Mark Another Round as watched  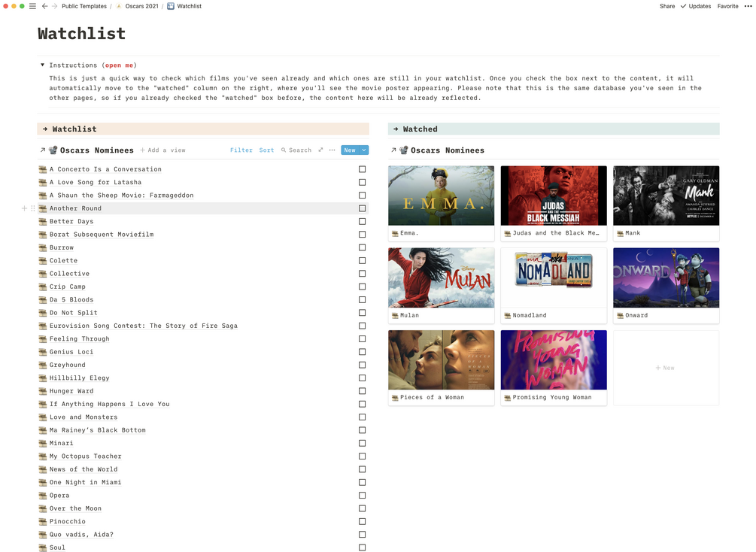[x=362, y=208]
